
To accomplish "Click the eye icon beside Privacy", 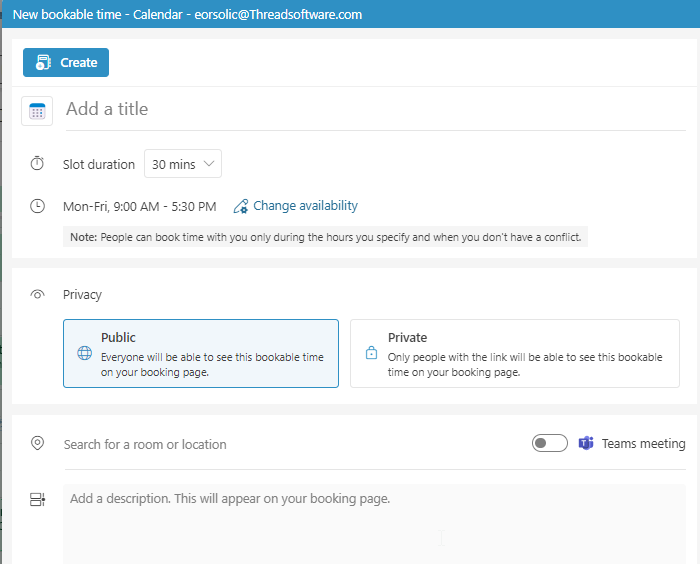I will click(x=38, y=294).
